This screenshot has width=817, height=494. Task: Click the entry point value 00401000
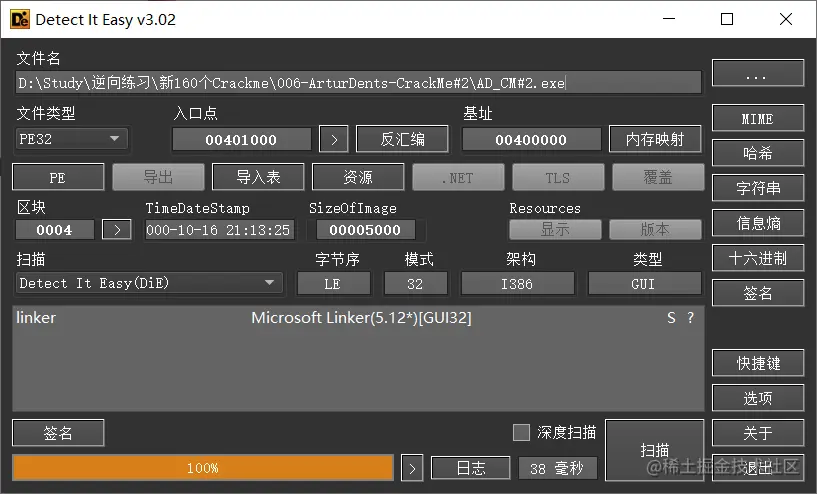tap(242, 140)
